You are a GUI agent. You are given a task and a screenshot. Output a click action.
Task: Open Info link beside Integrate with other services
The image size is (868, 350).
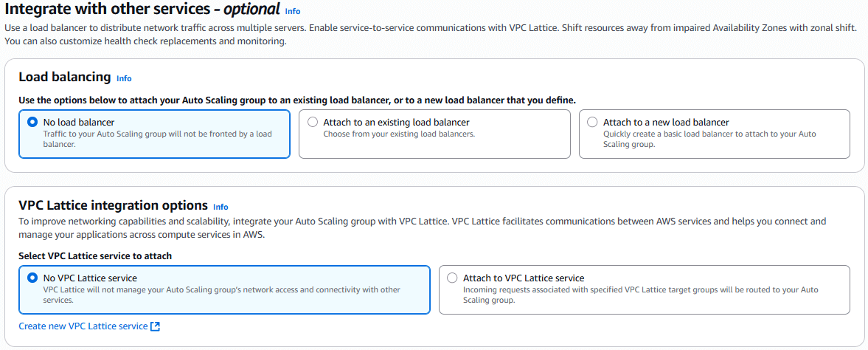coord(293,12)
